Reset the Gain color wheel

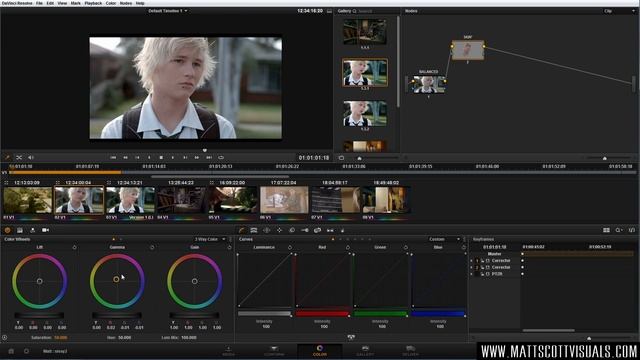tap(229, 247)
